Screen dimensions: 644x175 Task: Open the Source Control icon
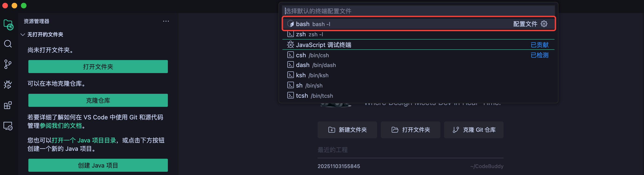8,64
